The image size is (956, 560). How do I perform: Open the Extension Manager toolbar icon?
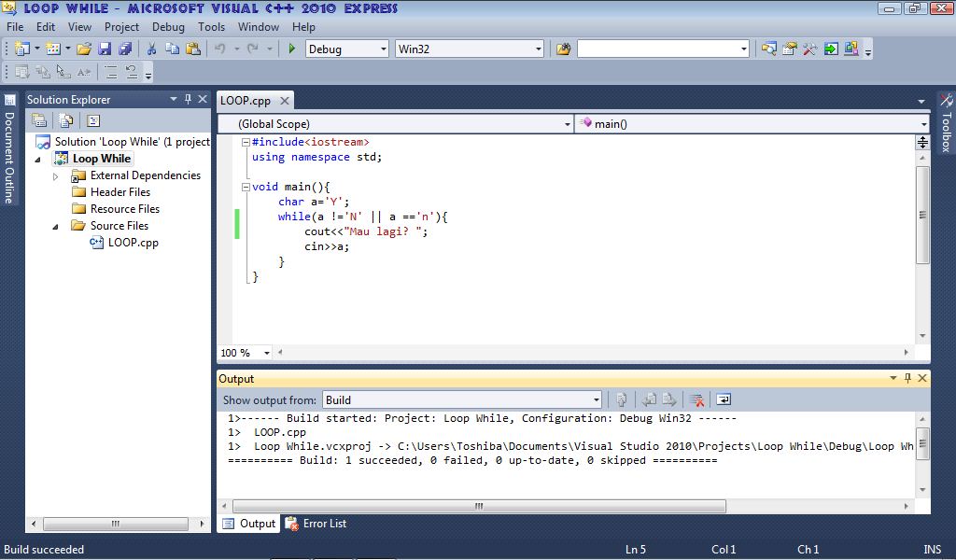pyautogui.click(x=851, y=49)
